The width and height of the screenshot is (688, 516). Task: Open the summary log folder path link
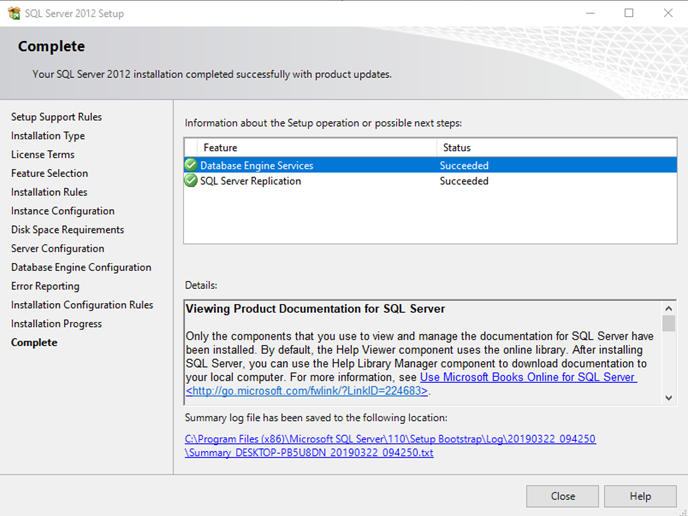pyautogui.click(x=390, y=439)
